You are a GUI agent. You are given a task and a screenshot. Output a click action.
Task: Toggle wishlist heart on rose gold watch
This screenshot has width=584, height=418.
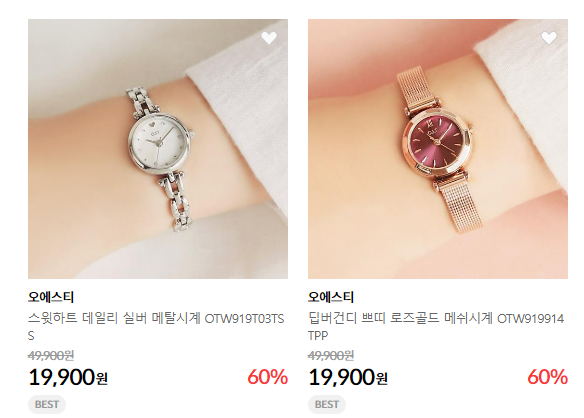click(549, 38)
